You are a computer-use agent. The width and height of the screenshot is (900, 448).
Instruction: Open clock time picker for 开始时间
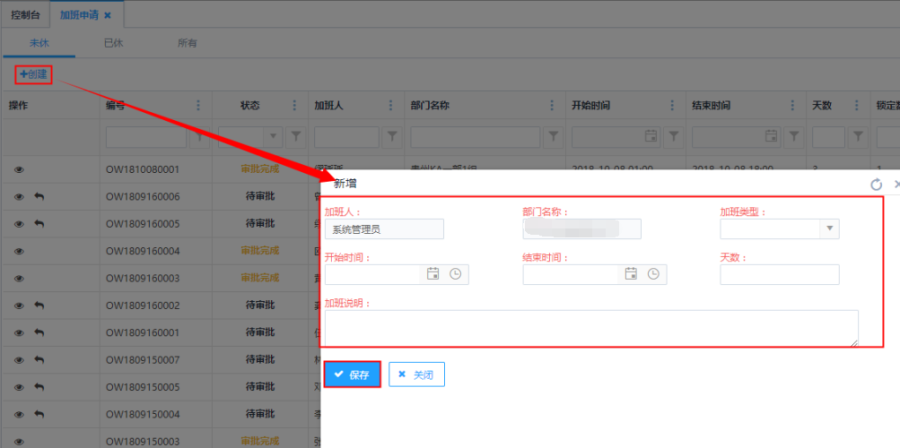[455, 274]
